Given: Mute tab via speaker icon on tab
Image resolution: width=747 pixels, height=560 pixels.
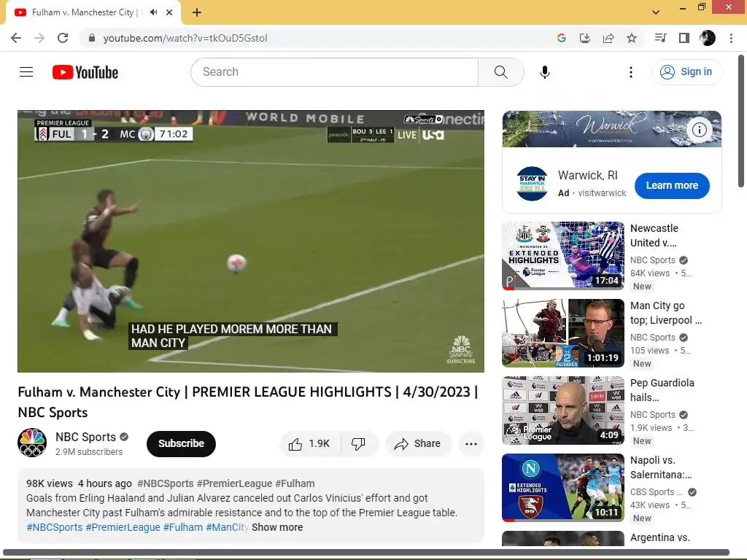Looking at the screenshot, I should (153, 12).
